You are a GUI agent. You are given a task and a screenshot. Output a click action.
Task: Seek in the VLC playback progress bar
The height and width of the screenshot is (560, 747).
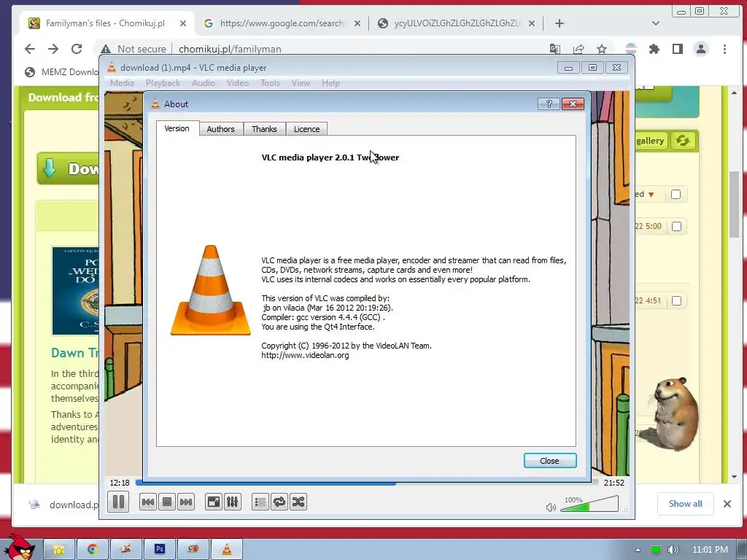coord(366,483)
